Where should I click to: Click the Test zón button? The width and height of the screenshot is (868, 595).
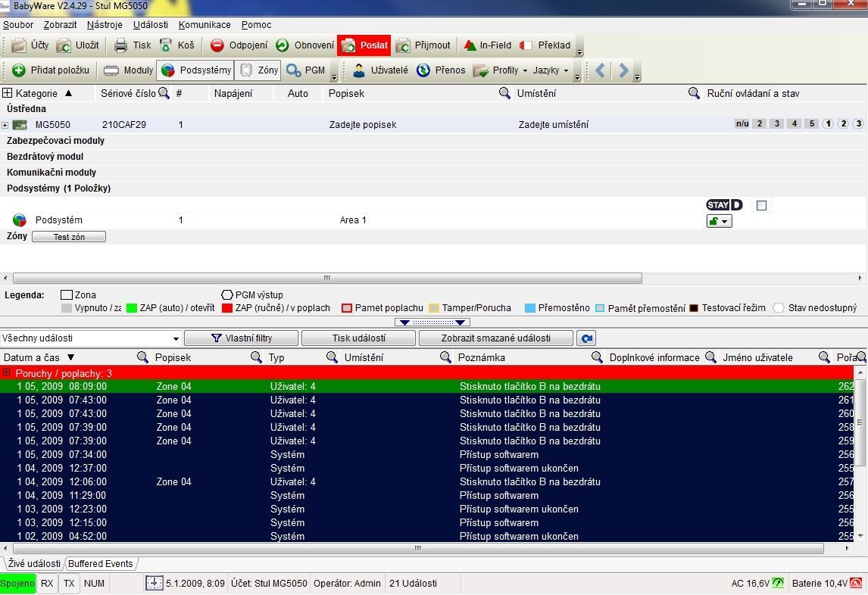point(69,237)
